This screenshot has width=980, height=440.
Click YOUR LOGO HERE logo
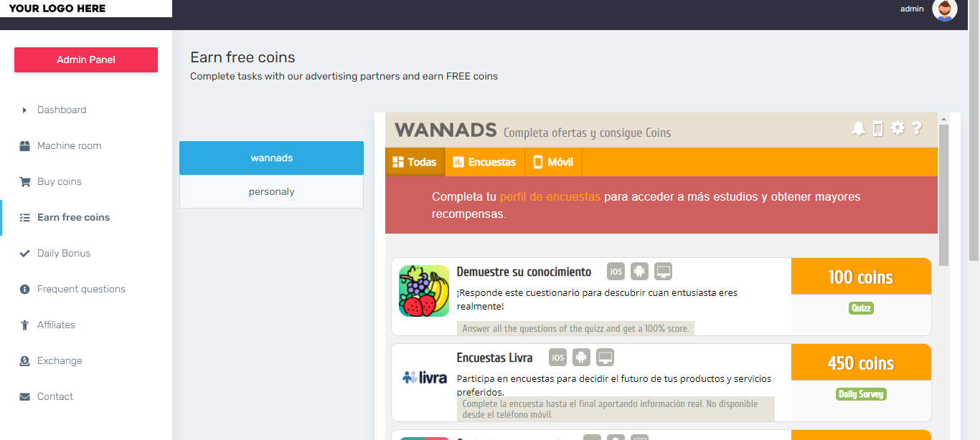pyautogui.click(x=57, y=9)
